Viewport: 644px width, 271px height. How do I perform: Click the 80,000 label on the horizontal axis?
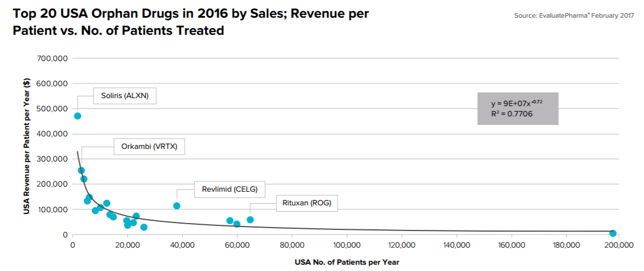coord(292,245)
